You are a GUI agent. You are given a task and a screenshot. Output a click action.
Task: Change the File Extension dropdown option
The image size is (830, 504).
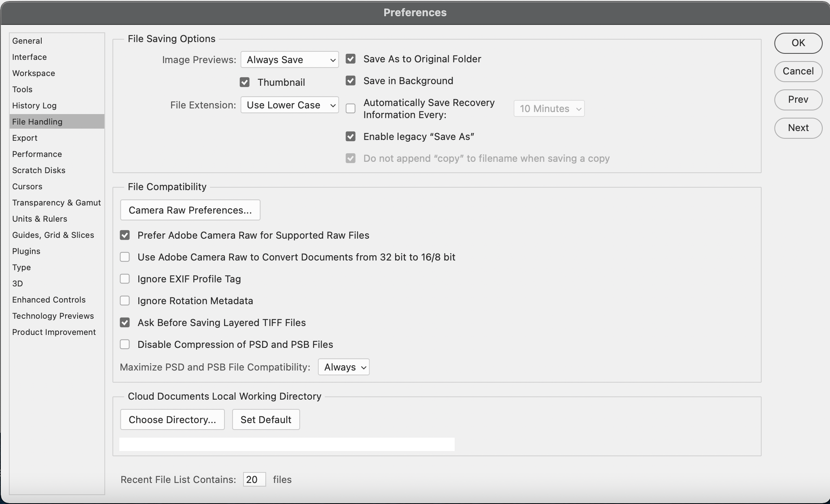coord(289,105)
